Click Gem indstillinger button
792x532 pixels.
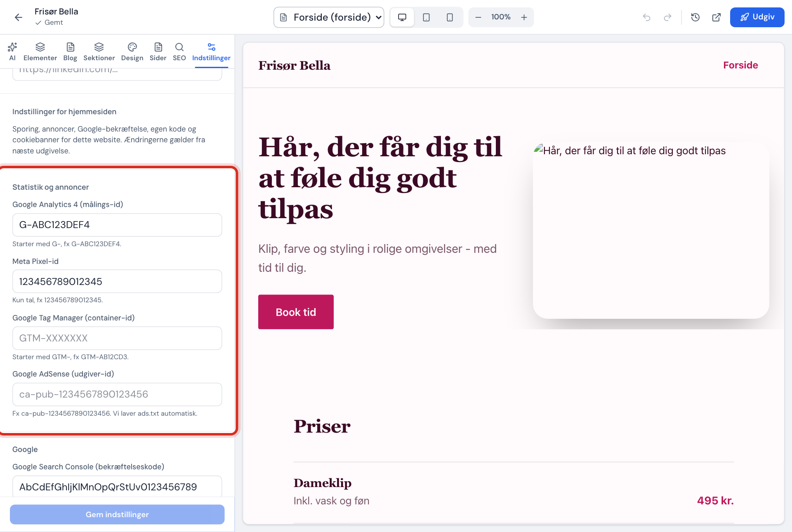tap(117, 514)
